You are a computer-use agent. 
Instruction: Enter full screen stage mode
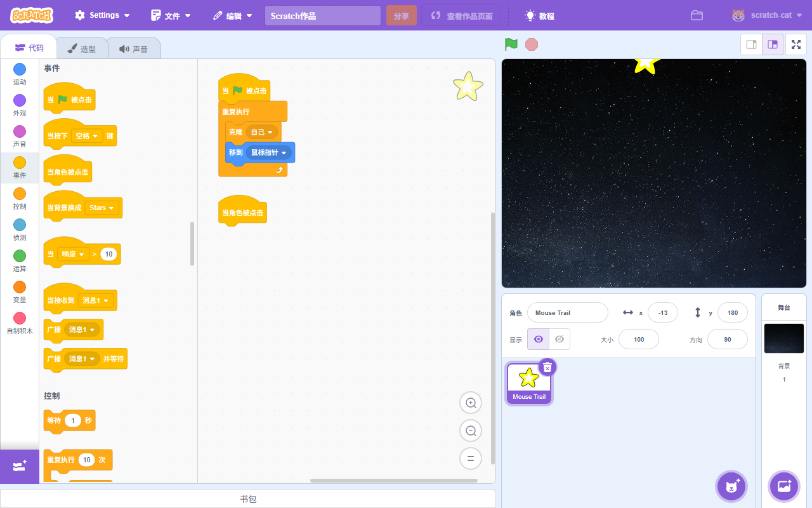point(796,44)
